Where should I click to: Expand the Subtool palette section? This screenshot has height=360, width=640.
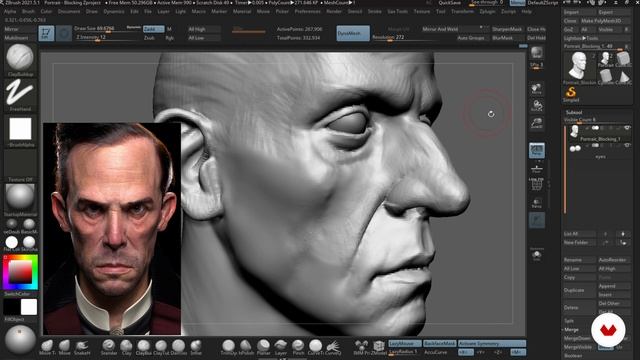(574, 112)
